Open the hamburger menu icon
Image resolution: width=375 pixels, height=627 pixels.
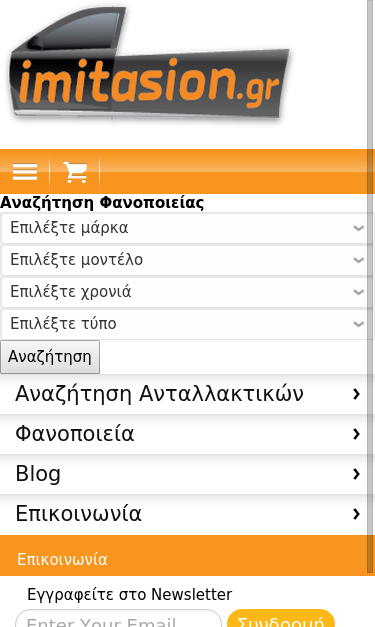[25, 172]
